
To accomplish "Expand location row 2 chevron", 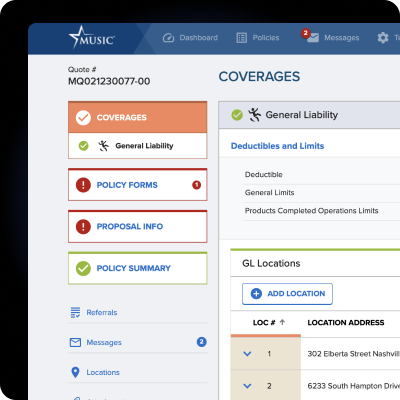I will pos(247,386).
